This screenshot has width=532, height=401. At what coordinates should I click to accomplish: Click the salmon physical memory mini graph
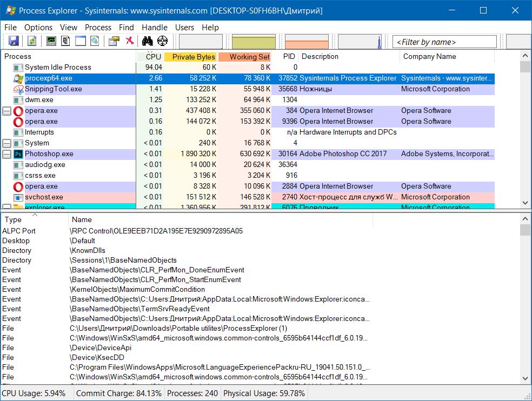click(307, 42)
